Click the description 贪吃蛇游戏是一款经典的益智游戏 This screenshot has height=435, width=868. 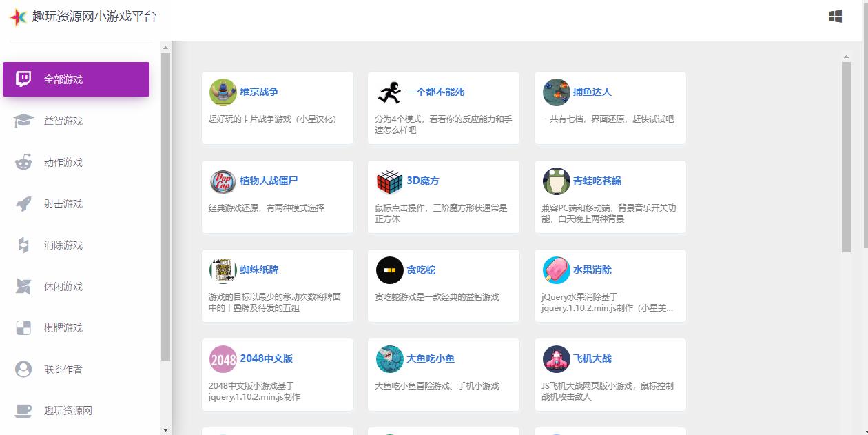pyautogui.click(x=437, y=297)
